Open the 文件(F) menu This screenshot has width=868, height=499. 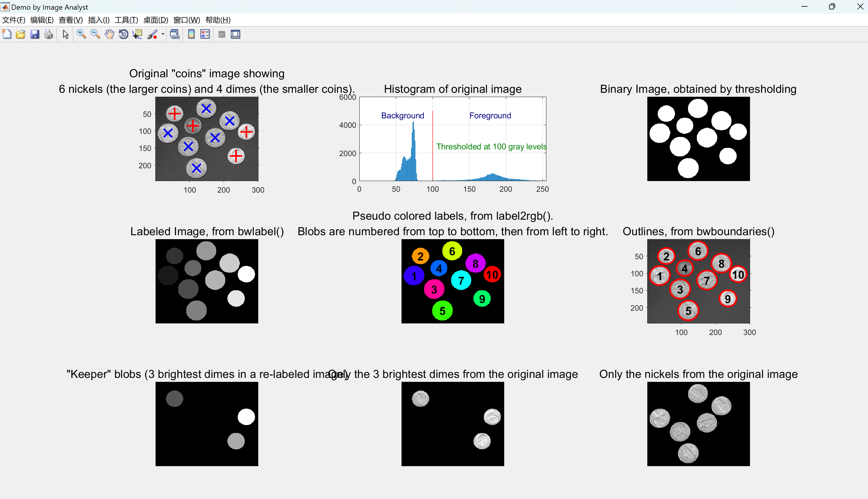(x=14, y=20)
